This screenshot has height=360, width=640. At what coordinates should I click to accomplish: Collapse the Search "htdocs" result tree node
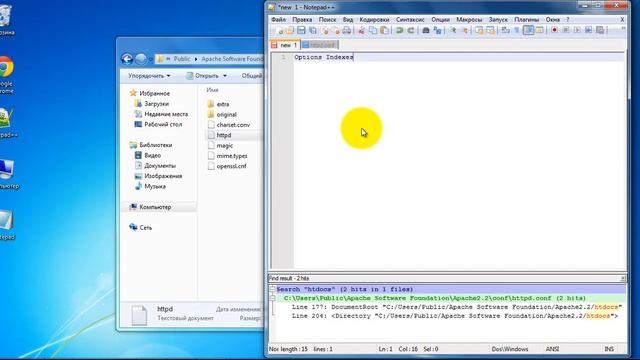pos(272,289)
